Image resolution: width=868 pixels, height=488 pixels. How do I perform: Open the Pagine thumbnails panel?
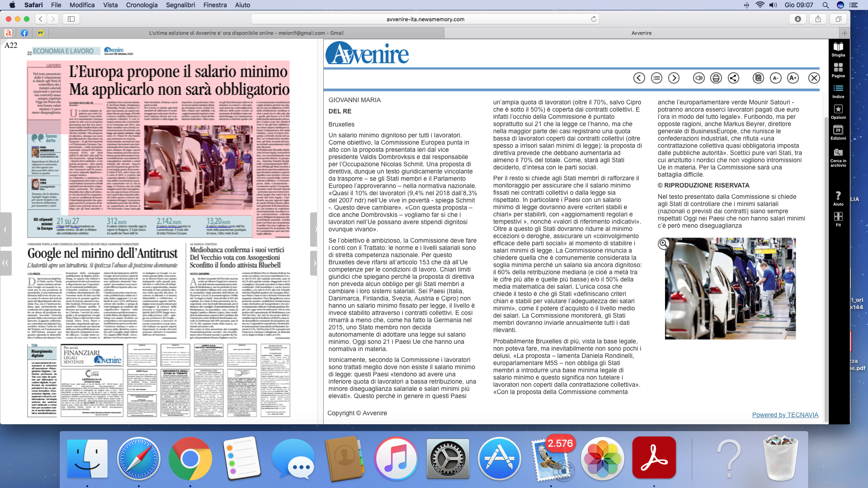[838, 70]
